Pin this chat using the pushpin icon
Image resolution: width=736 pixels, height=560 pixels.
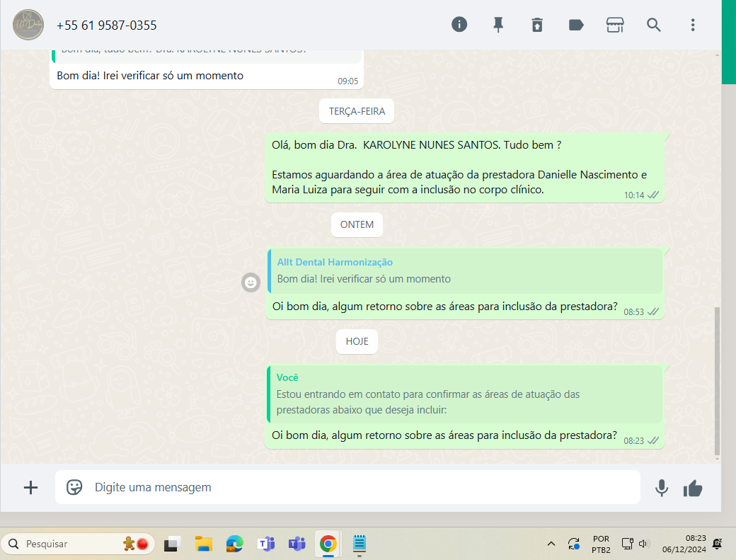click(x=498, y=25)
